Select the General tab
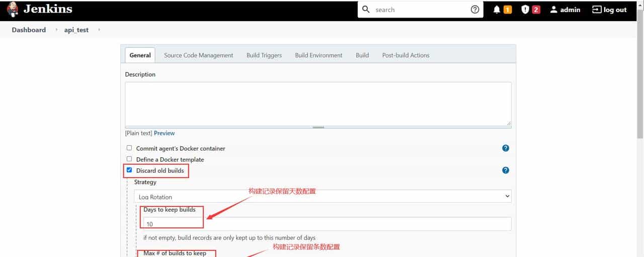The width and height of the screenshot is (644, 257). click(x=140, y=55)
